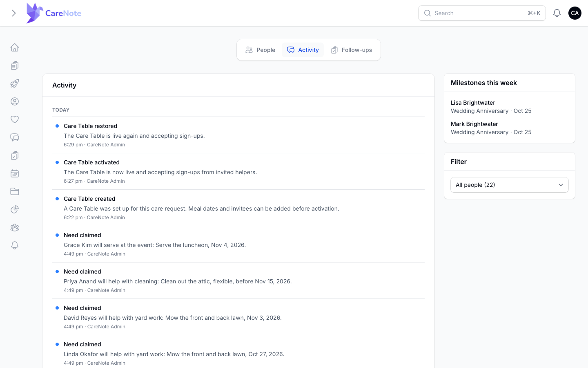This screenshot has height=368, width=588.
Task: Click Lisa Brightwater milestone name
Action: coord(473,103)
